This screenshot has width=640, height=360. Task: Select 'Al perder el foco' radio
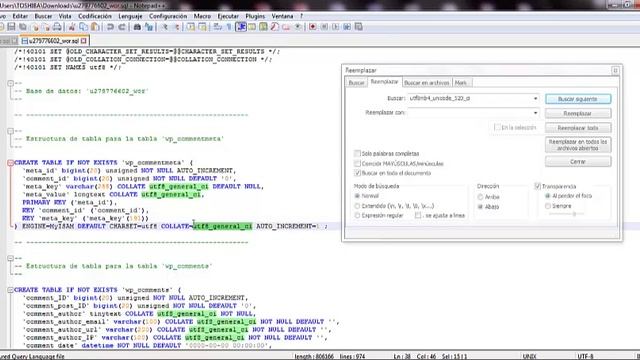click(x=548, y=196)
